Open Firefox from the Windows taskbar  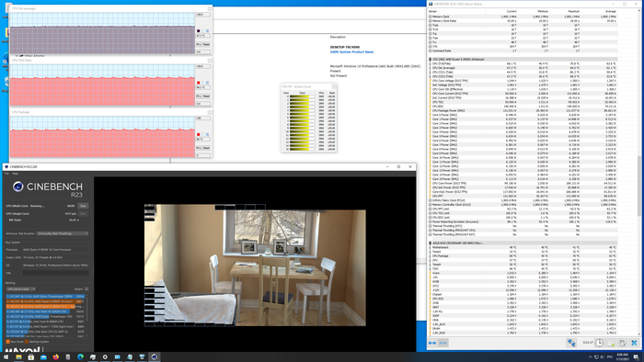pyautogui.click(x=55, y=357)
